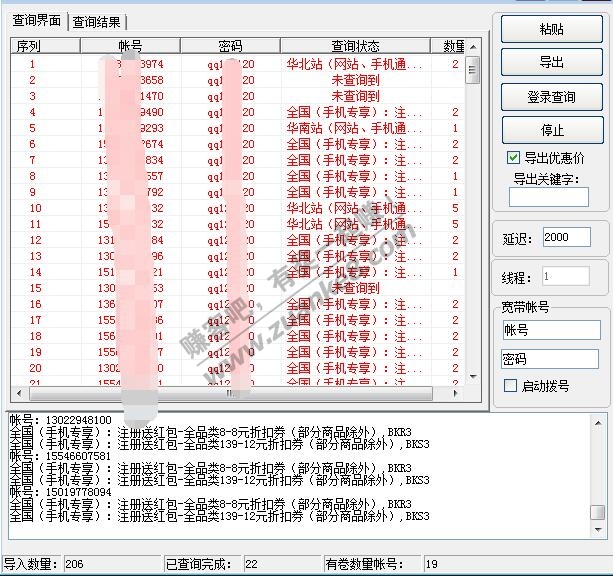Image resolution: width=613 pixels, height=576 pixels.
Task: Click the log panel scrollbar thumb
Action: (598, 512)
